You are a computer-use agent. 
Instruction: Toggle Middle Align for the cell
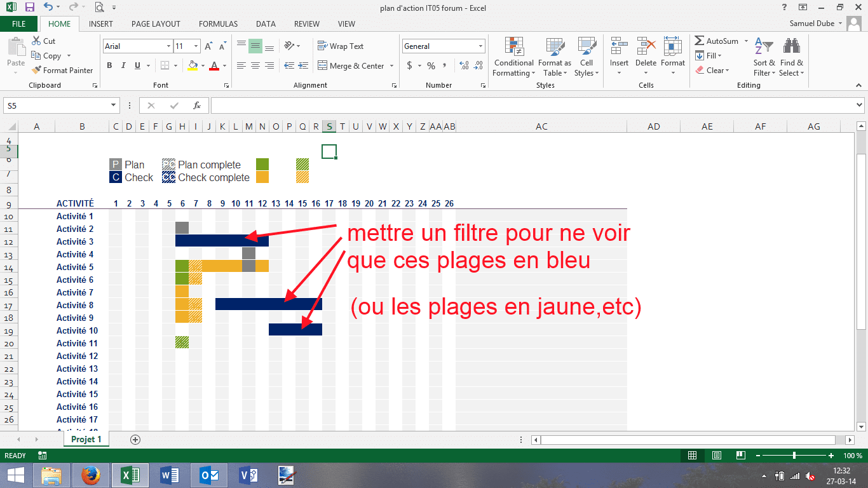tap(255, 46)
